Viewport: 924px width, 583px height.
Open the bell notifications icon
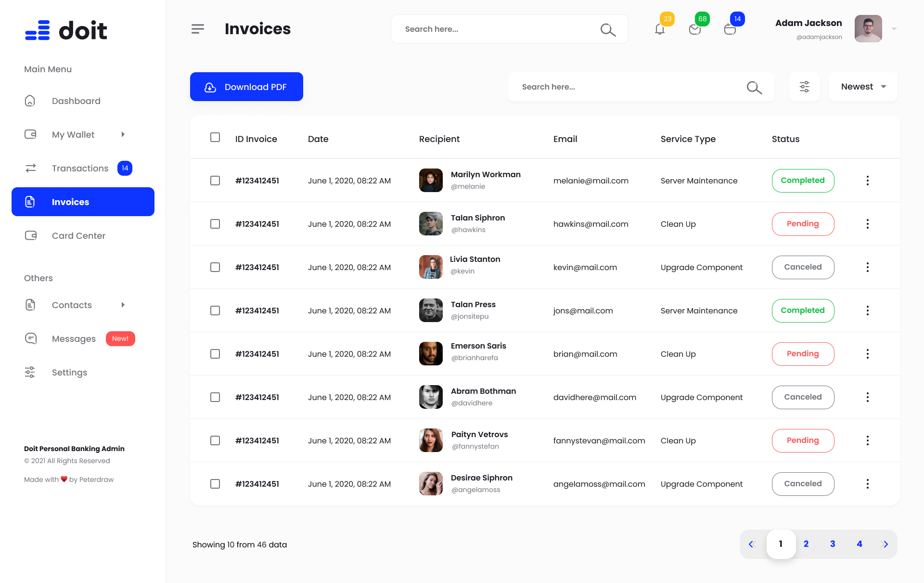[x=660, y=29]
